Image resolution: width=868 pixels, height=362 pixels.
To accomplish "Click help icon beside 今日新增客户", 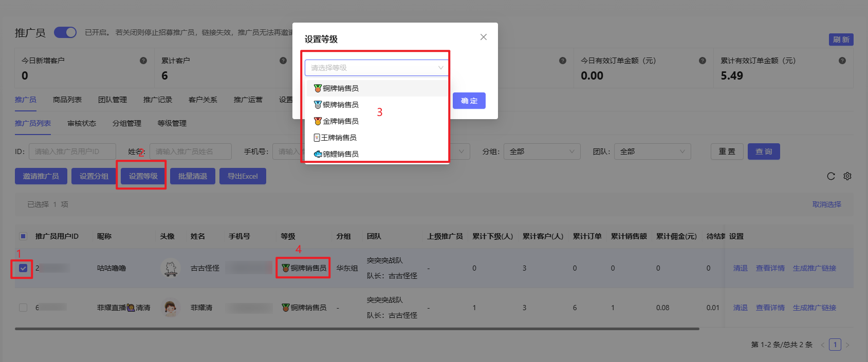I will pyautogui.click(x=143, y=61).
